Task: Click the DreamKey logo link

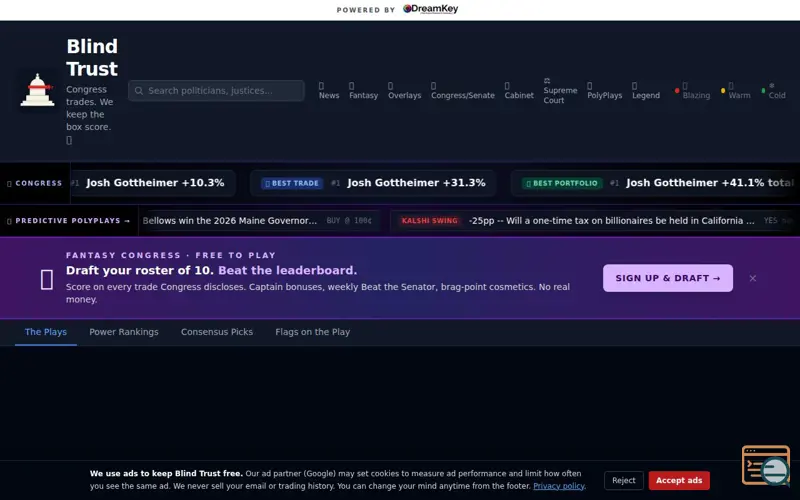Action: point(430,9)
